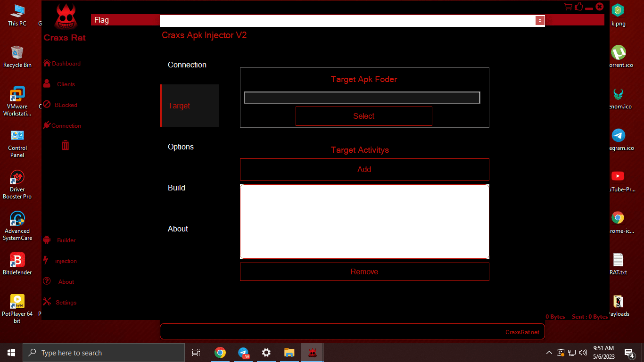Select the torrent.ico desktop file
This screenshot has width=644, height=362.
click(618, 57)
